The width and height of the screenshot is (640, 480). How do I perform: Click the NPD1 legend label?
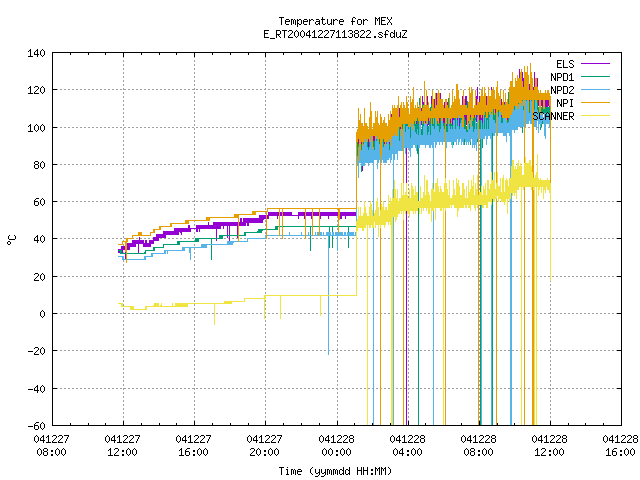(562, 77)
